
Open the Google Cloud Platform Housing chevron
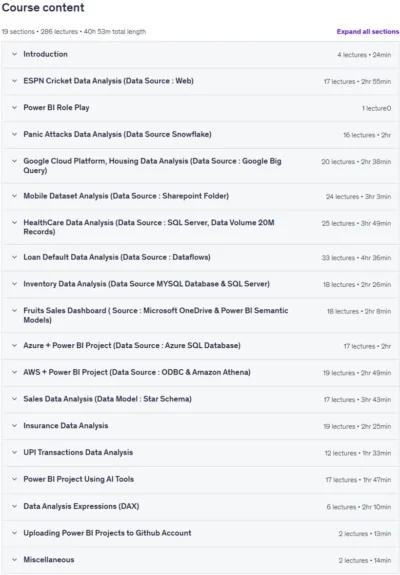[x=14, y=161]
